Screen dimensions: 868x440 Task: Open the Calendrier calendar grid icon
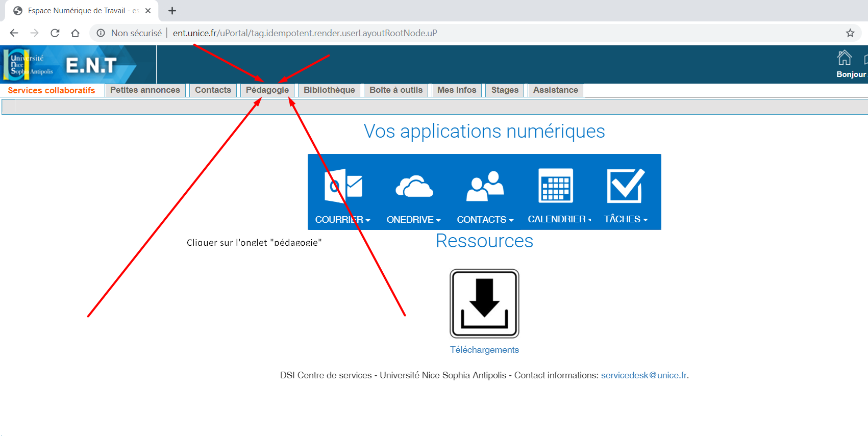coord(556,186)
